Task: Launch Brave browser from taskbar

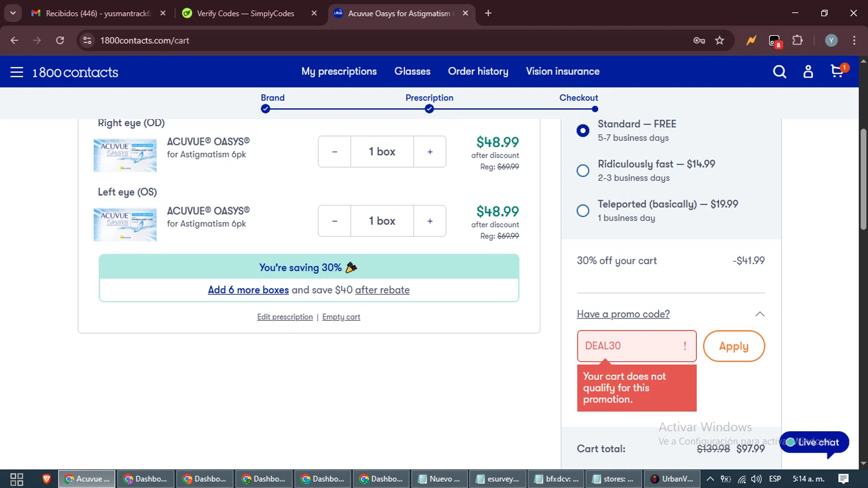Action: (46, 479)
